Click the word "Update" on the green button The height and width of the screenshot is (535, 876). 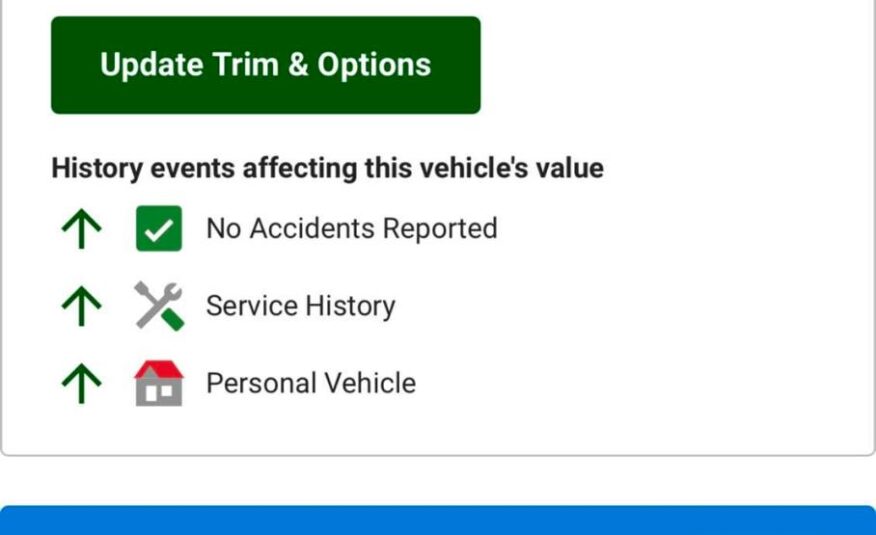pyautogui.click(x=152, y=65)
